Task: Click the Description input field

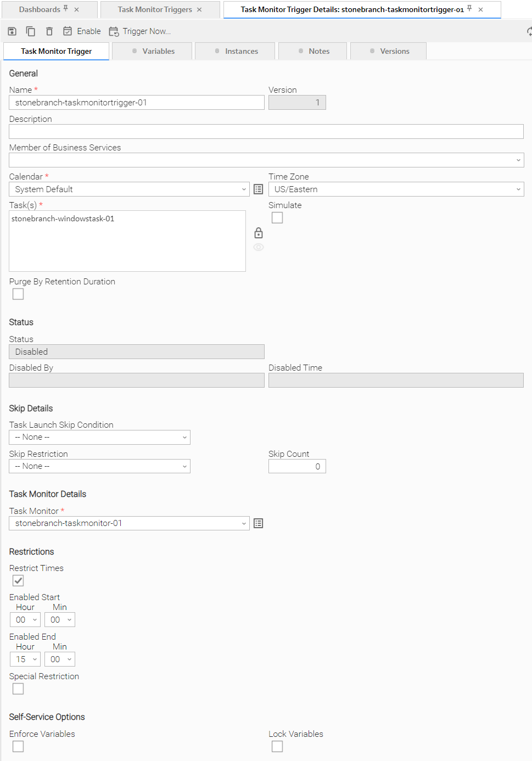Action: 266,131
